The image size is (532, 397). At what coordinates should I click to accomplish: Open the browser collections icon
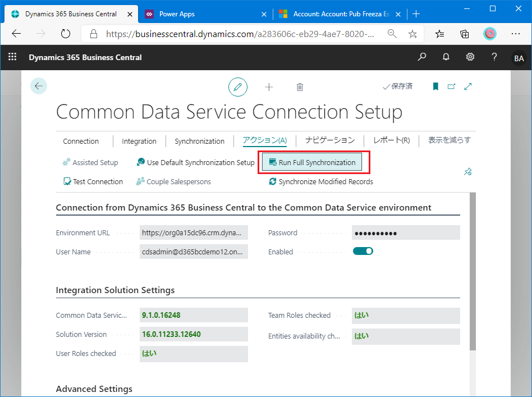pyautogui.click(x=465, y=34)
